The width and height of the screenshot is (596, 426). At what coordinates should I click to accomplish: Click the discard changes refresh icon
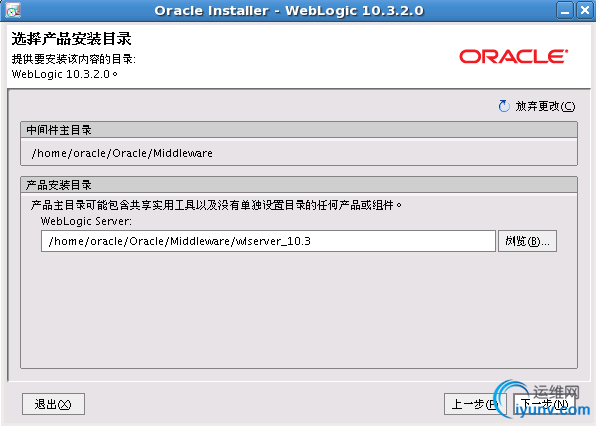504,106
